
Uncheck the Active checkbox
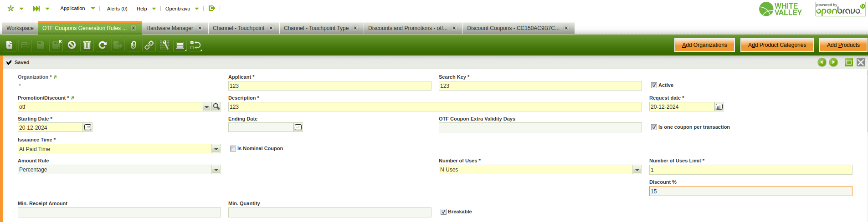(654, 85)
